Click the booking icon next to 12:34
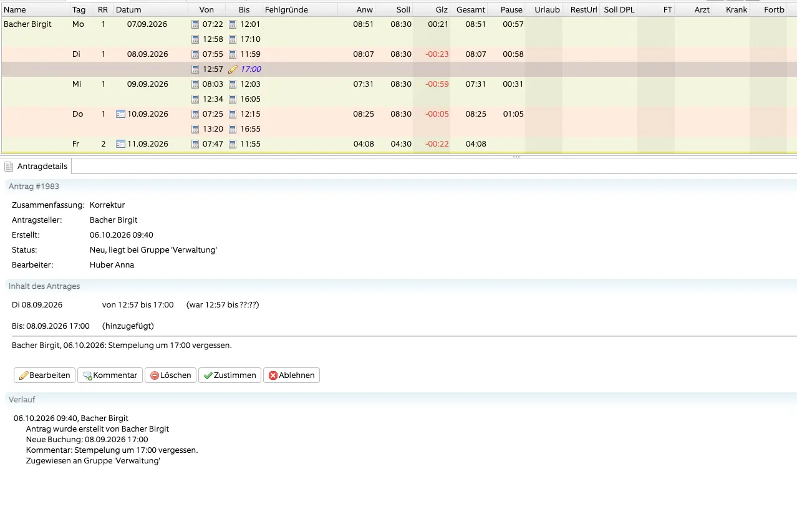The height and width of the screenshot is (532, 797). coord(196,99)
